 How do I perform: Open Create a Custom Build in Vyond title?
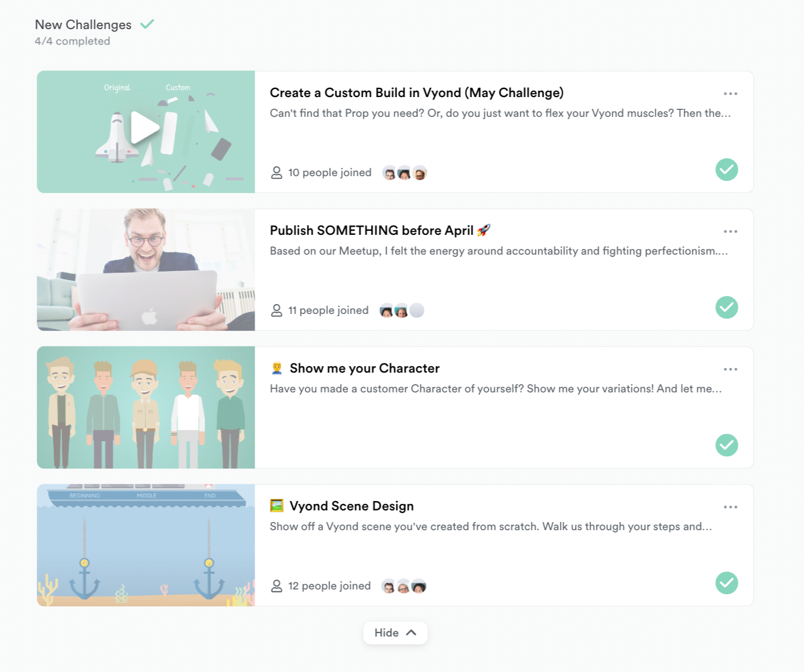point(417,93)
